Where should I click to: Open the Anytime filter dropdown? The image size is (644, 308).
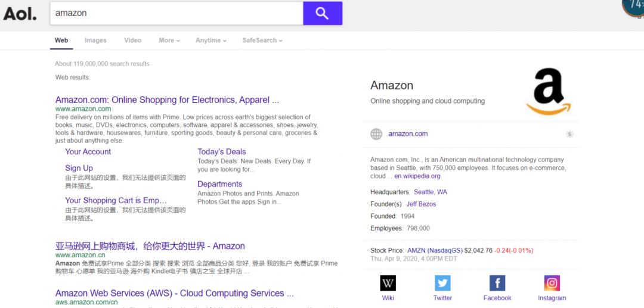(x=211, y=41)
